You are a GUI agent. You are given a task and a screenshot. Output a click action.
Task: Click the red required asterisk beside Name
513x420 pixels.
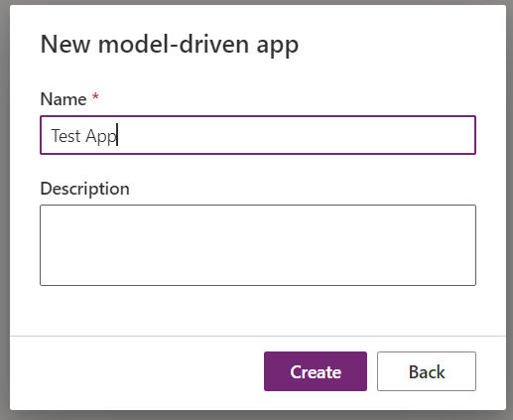pos(95,97)
